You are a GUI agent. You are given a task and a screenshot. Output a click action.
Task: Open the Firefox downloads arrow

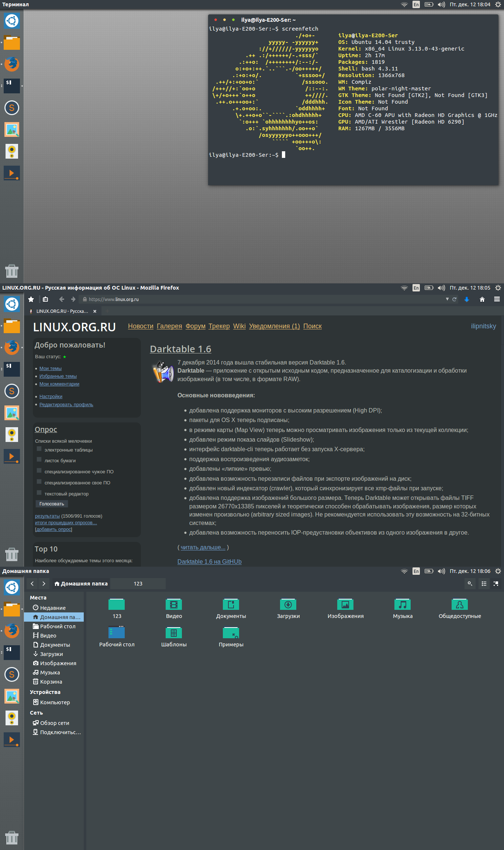(467, 299)
